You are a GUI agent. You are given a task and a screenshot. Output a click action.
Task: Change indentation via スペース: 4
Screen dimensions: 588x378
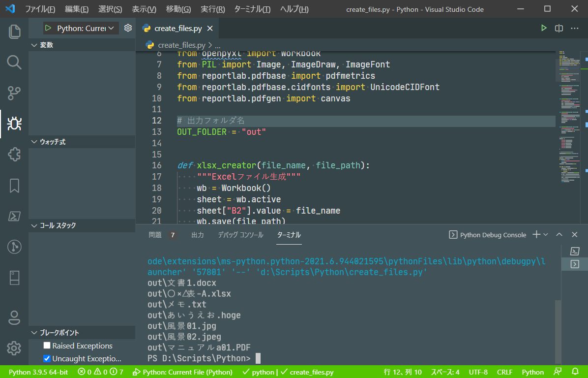[x=445, y=372]
